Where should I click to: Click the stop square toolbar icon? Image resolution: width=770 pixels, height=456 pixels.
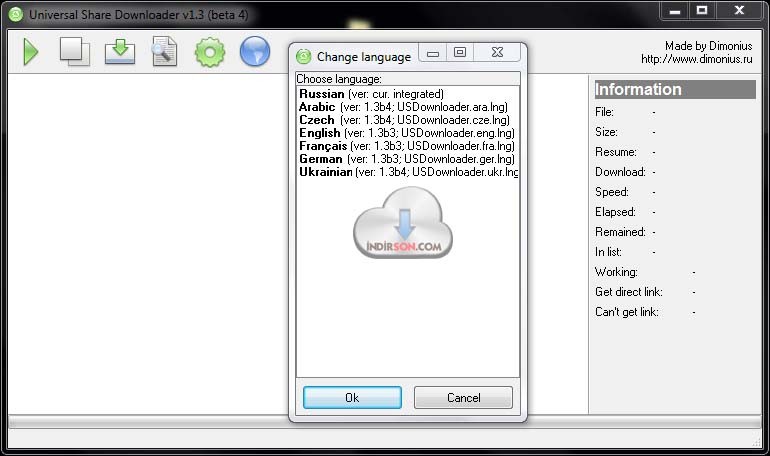[x=75, y=51]
